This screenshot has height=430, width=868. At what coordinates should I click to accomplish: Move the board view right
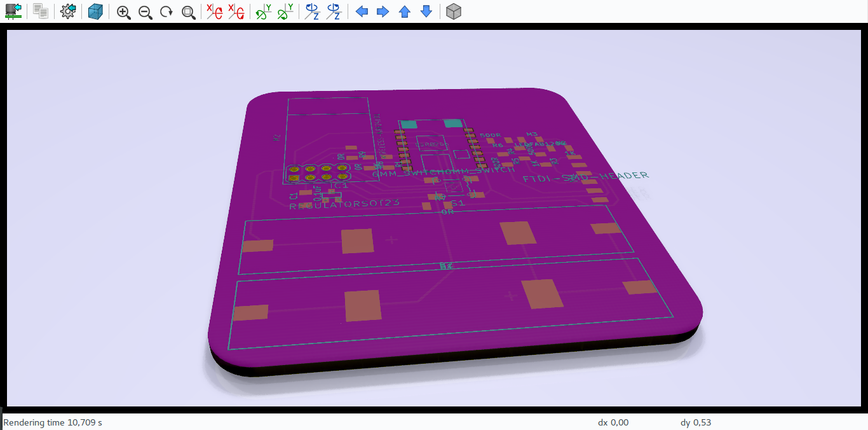tap(383, 11)
